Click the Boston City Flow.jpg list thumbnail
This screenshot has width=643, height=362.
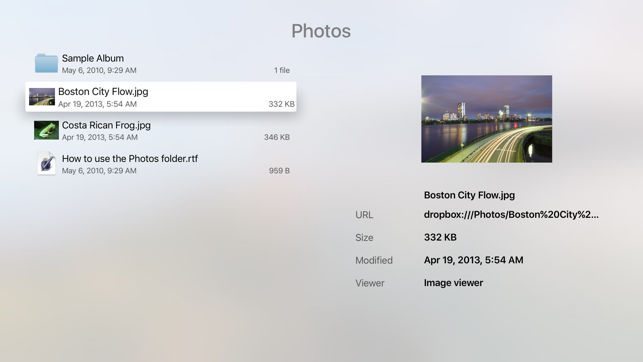click(x=42, y=97)
